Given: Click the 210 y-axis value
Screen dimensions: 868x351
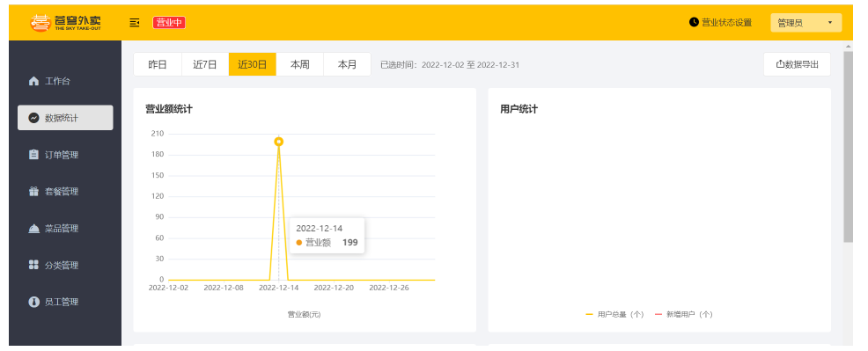Looking at the screenshot, I should pos(158,133).
